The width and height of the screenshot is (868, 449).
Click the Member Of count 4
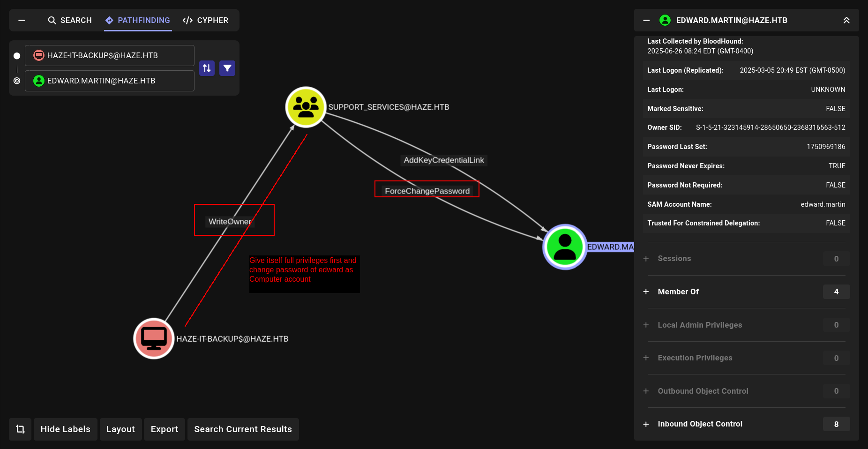tap(836, 292)
